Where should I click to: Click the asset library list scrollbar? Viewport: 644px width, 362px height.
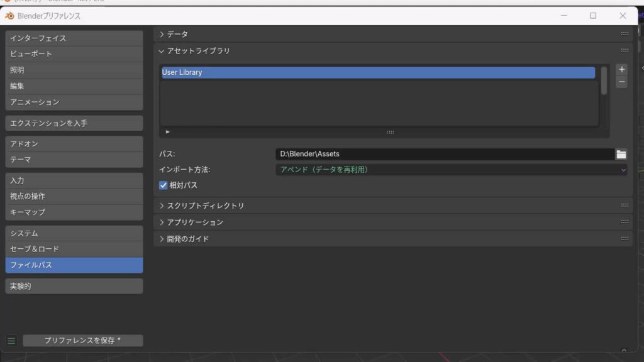tap(604, 82)
